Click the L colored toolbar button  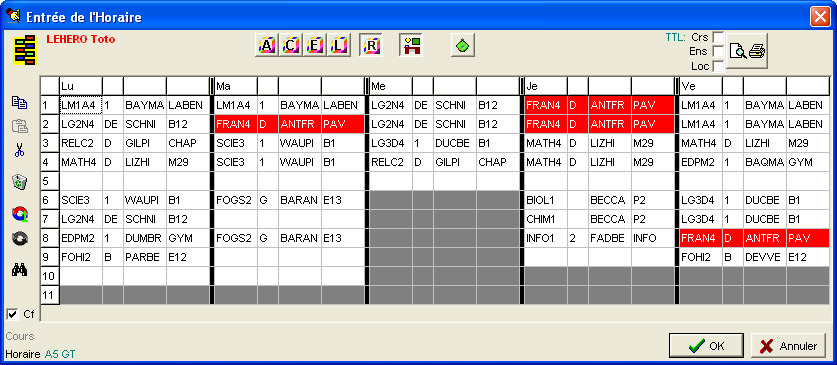pyautogui.click(x=339, y=46)
